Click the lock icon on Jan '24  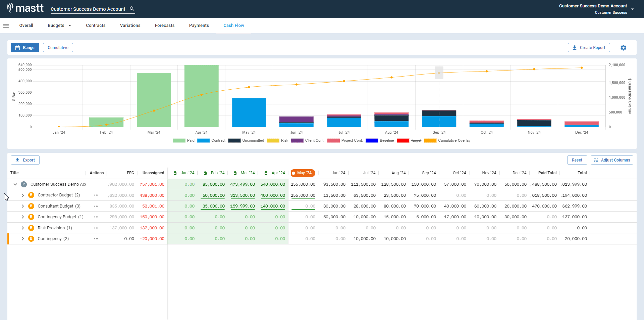(175, 173)
